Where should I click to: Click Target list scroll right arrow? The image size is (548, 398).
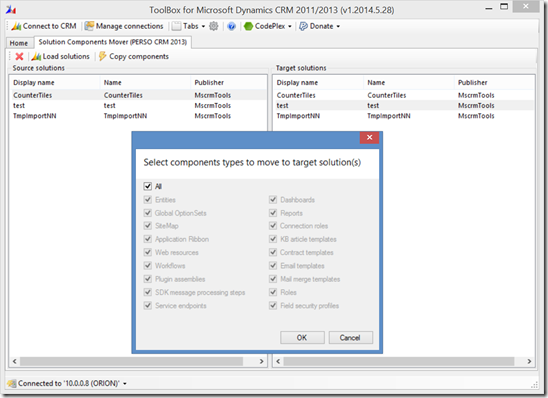coord(529,361)
